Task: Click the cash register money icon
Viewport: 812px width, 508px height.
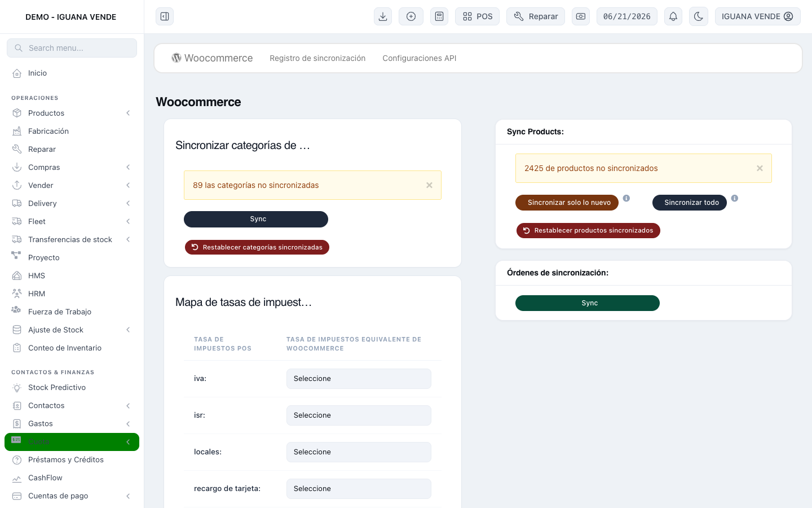Action: click(x=581, y=16)
